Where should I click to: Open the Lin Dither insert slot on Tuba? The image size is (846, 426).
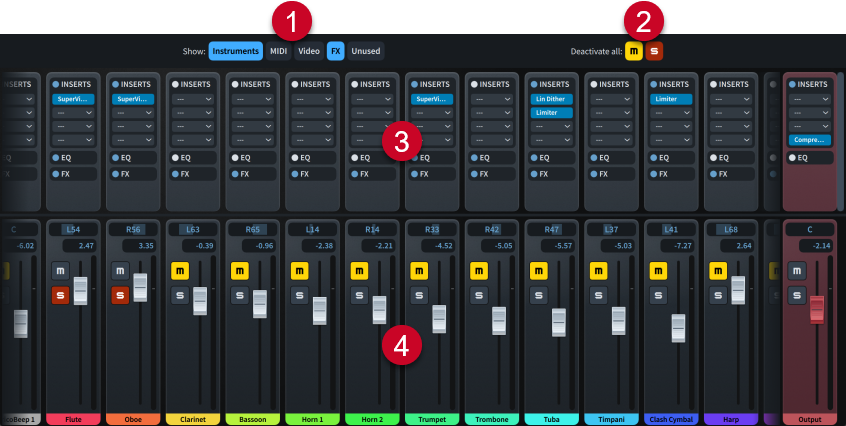tap(552, 100)
